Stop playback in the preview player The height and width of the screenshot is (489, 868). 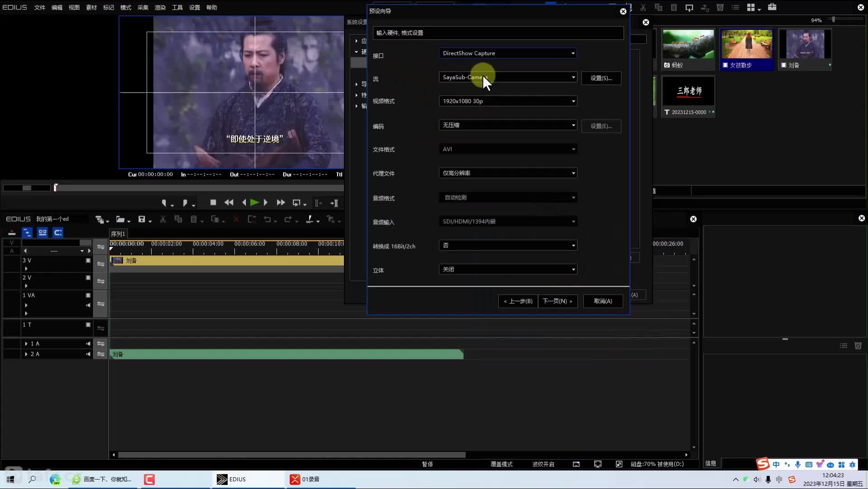coord(213,202)
